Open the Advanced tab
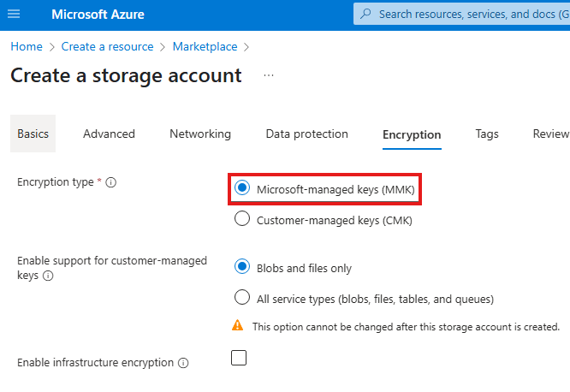This screenshot has height=392, width=570. click(x=109, y=134)
